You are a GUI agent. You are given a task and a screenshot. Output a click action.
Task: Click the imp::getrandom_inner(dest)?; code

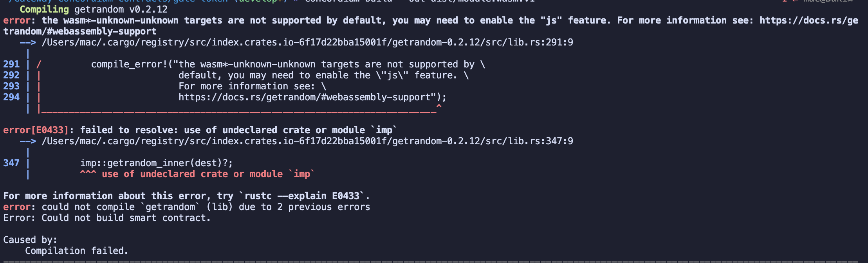[x=157, y=163]
